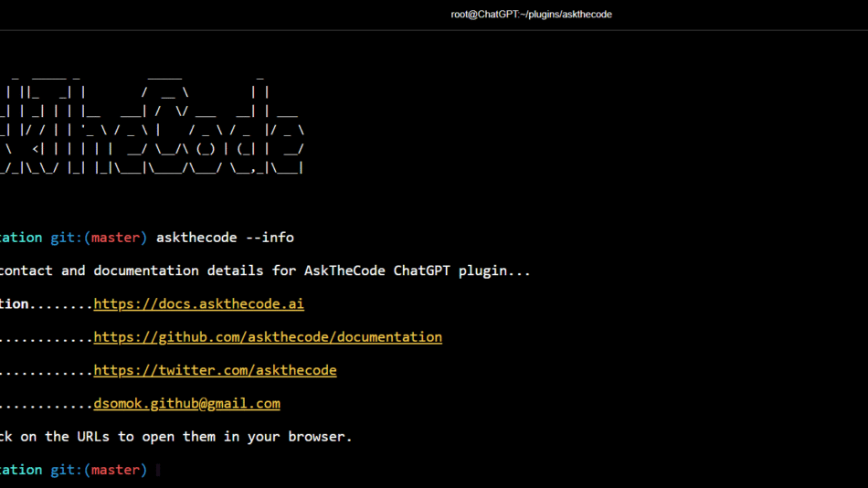Screen dimensions: 868x488
Task: Click cyan directory name in the empty prompt
Action: [20, 470]
